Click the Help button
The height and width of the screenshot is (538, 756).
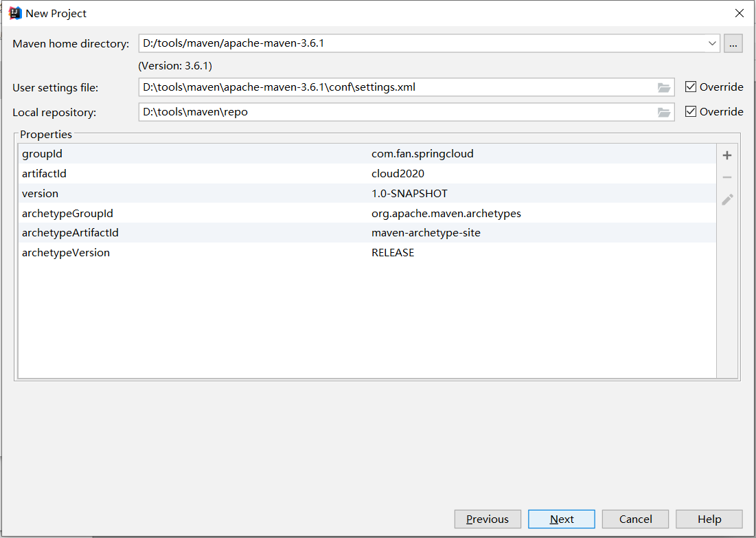click(709, 519)
